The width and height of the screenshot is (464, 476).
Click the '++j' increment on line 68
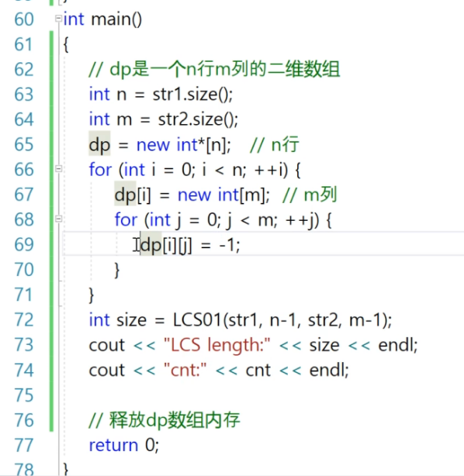point(300,220)
